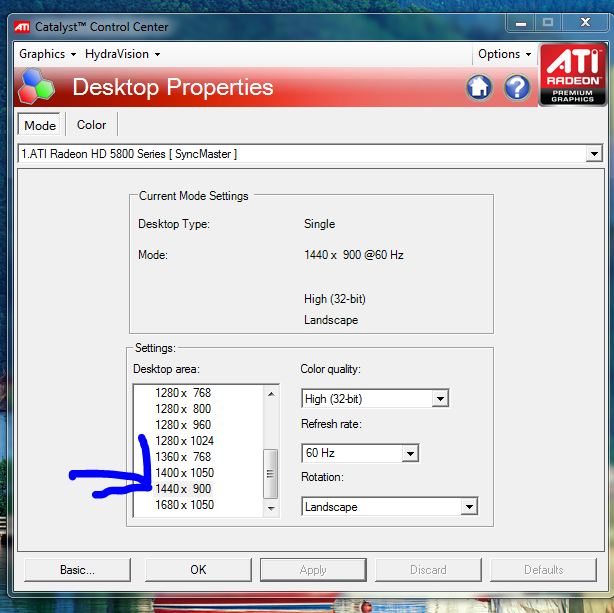Viewport: 614px width, 613px height.
Task: Click the Defaults button
Action: click(x=544, y=570)
